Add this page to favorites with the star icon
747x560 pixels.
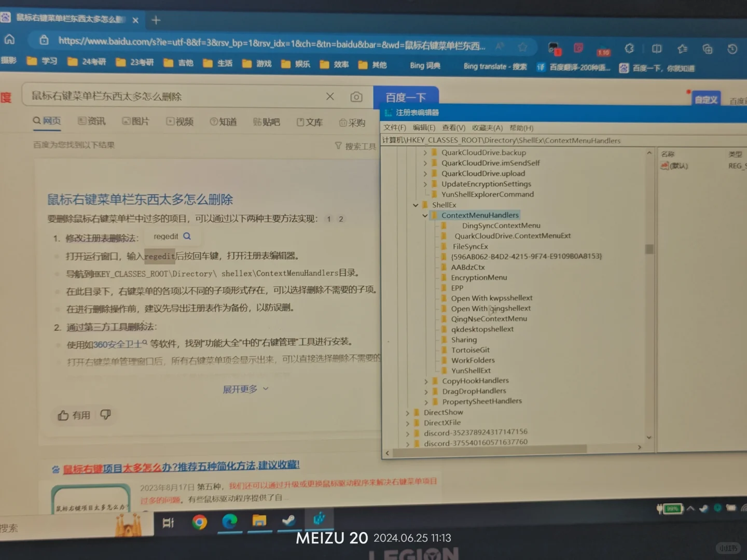522,47
